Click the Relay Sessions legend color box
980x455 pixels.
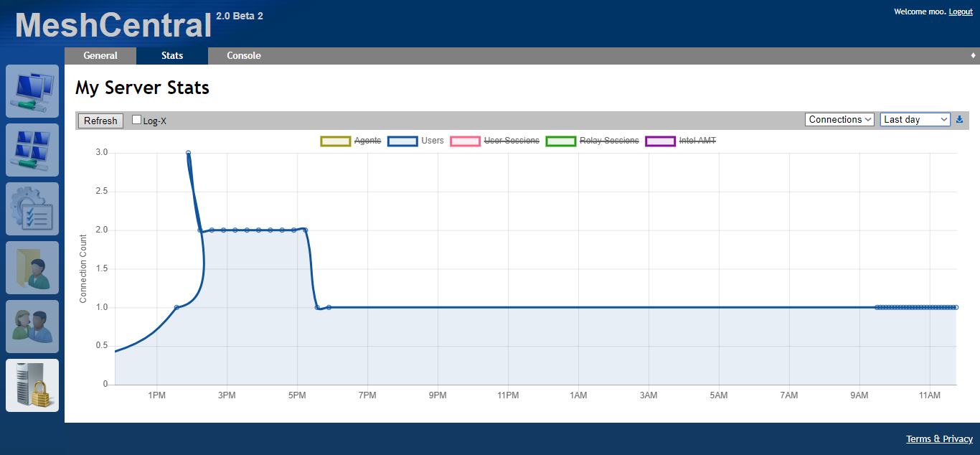(560, 141)
